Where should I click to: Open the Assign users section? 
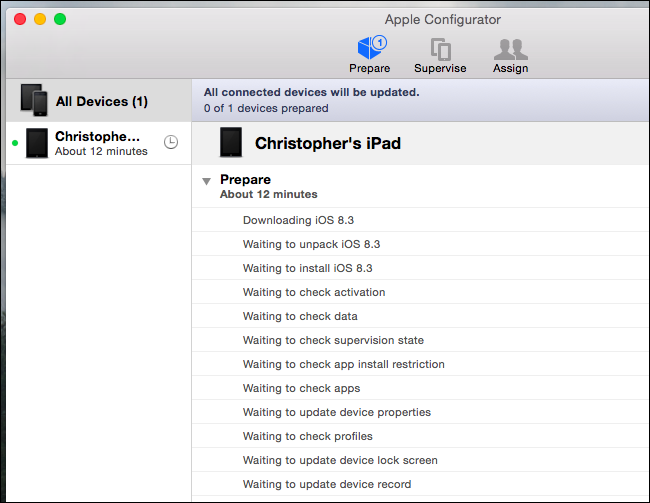511,55
